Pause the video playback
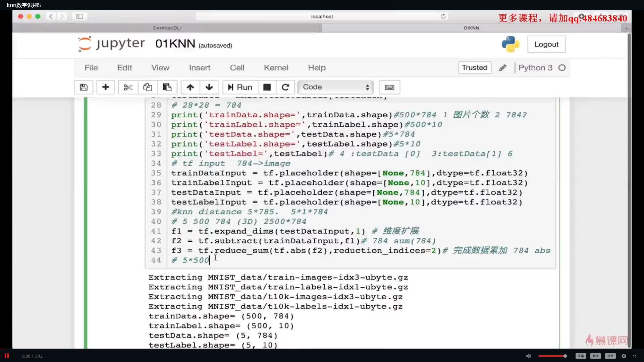 click(x=6, y=356)
